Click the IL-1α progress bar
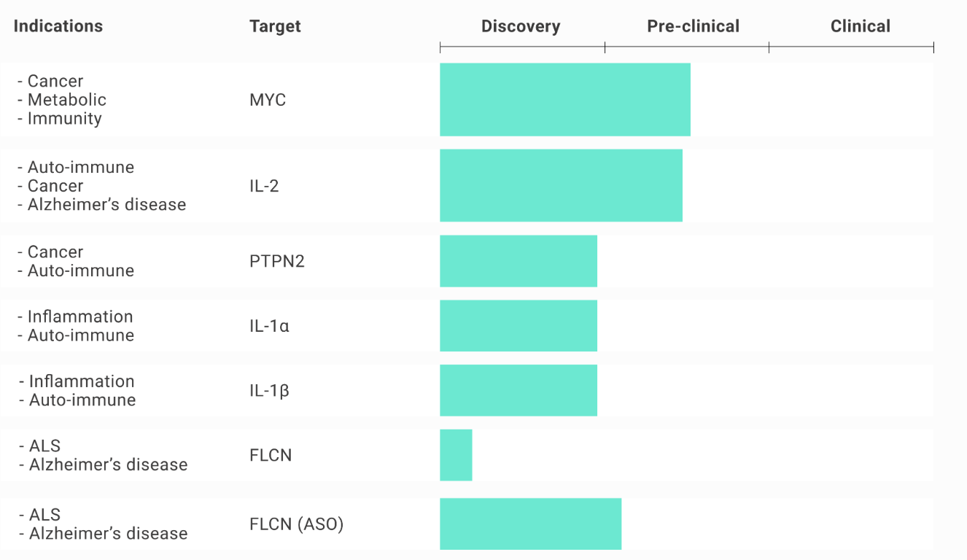 click(519, 325)
